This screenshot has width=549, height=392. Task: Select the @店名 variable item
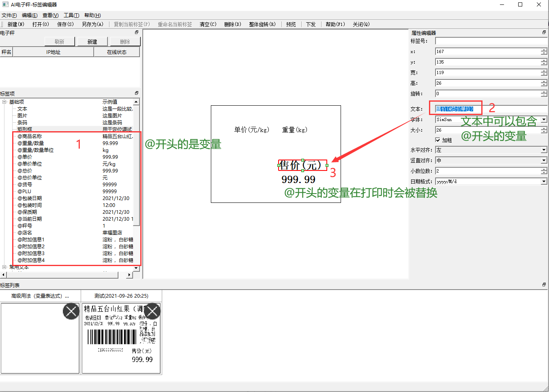(25, 233)
